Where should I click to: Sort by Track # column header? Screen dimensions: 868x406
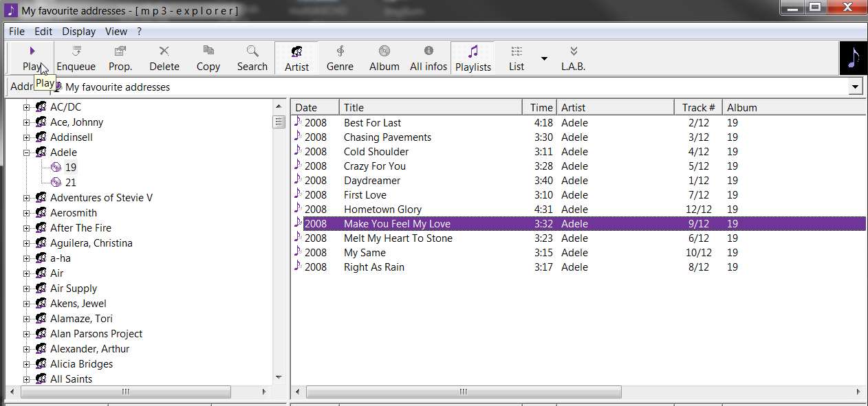click(699, 107)
